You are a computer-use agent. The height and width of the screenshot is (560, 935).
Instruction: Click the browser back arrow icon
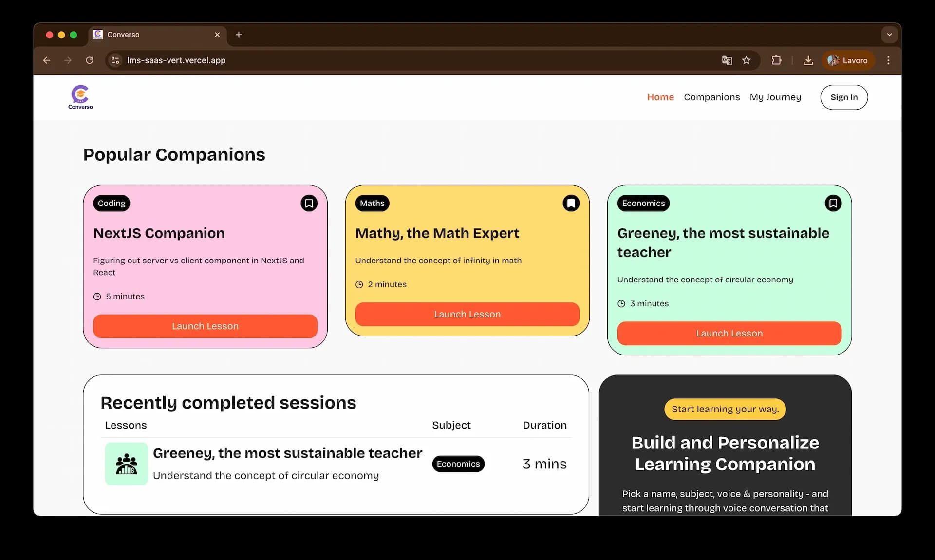click(46, 60)
